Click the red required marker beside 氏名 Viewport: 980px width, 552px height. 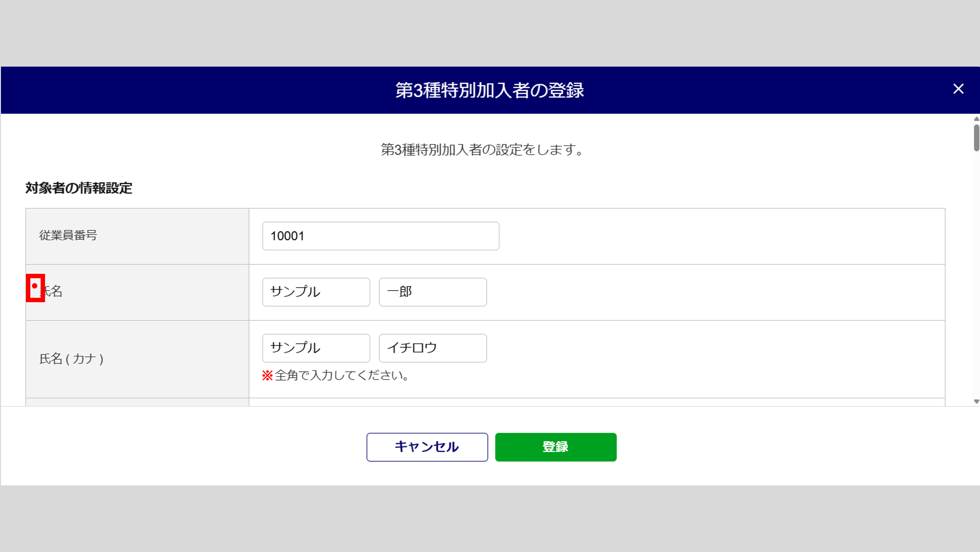(x=35, y=287)
